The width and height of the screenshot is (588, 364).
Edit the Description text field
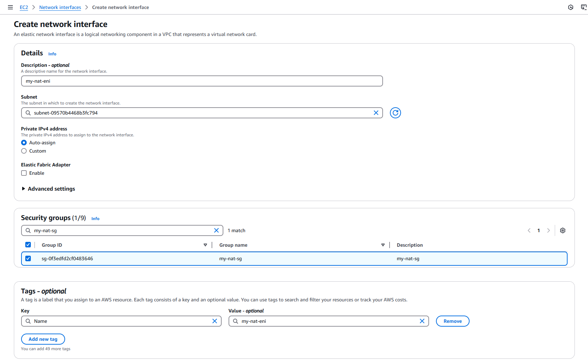[202, 81]
